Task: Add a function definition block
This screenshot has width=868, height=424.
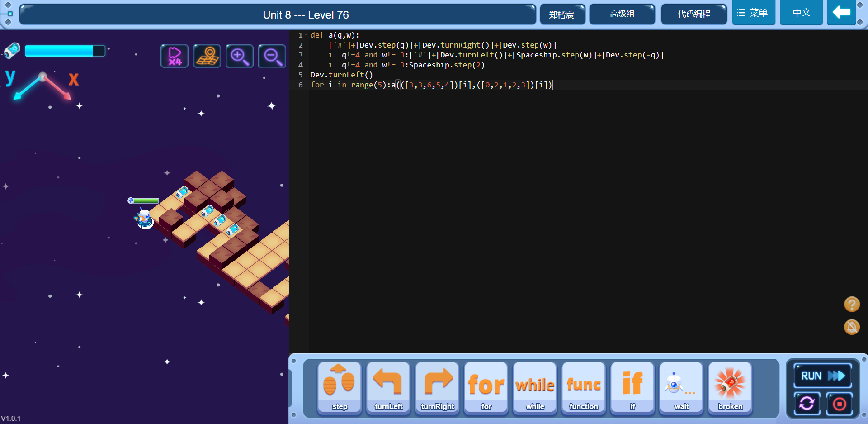Action: [x=584, y=388]
